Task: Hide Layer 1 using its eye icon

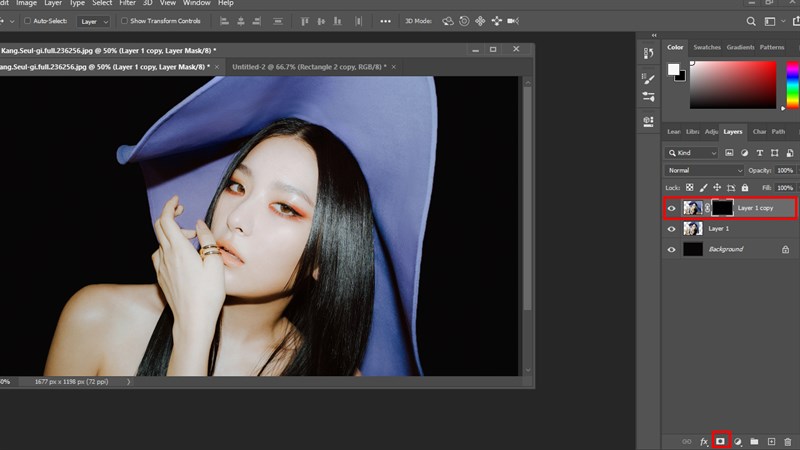Action: (x=671, y=229)
